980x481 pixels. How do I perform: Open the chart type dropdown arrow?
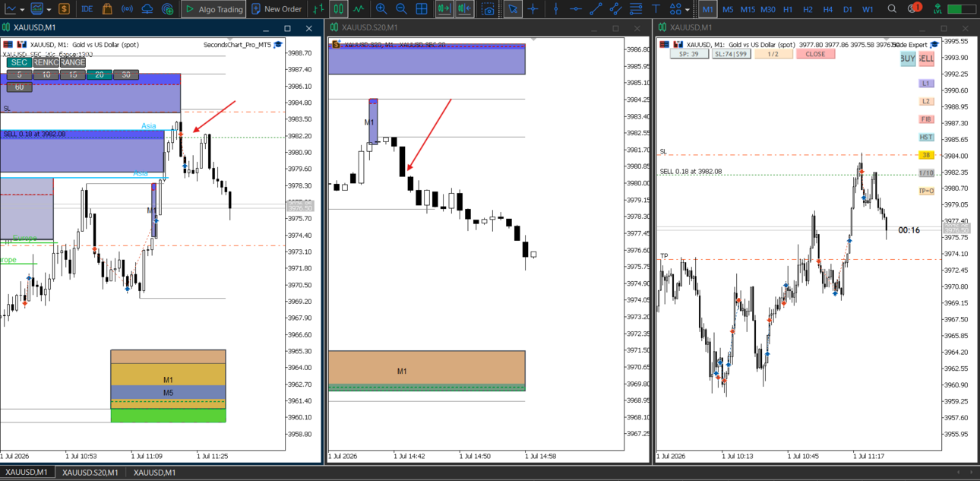pos(21,9)
